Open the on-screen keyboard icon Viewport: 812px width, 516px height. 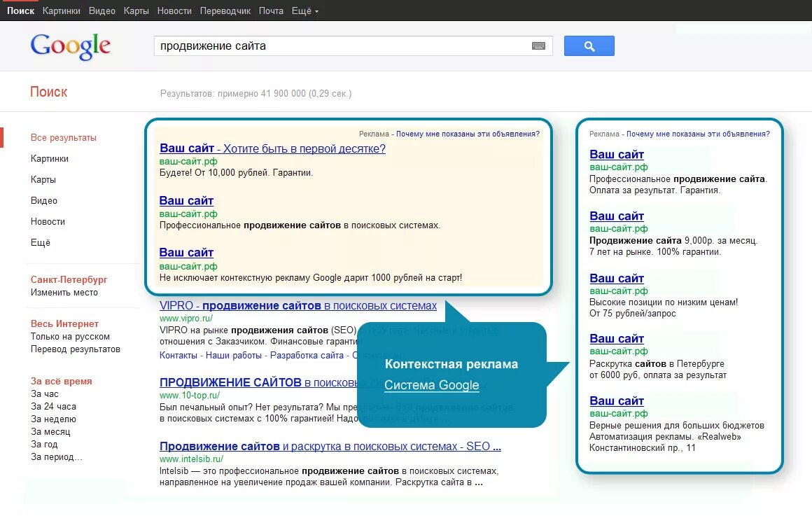click(x=538, y=46)
